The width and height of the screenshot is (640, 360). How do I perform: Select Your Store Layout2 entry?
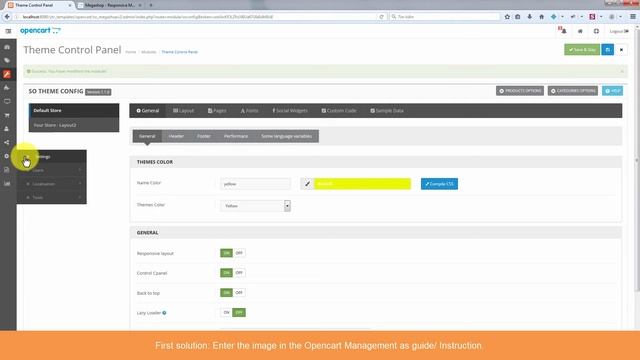[x=74, y=125]
